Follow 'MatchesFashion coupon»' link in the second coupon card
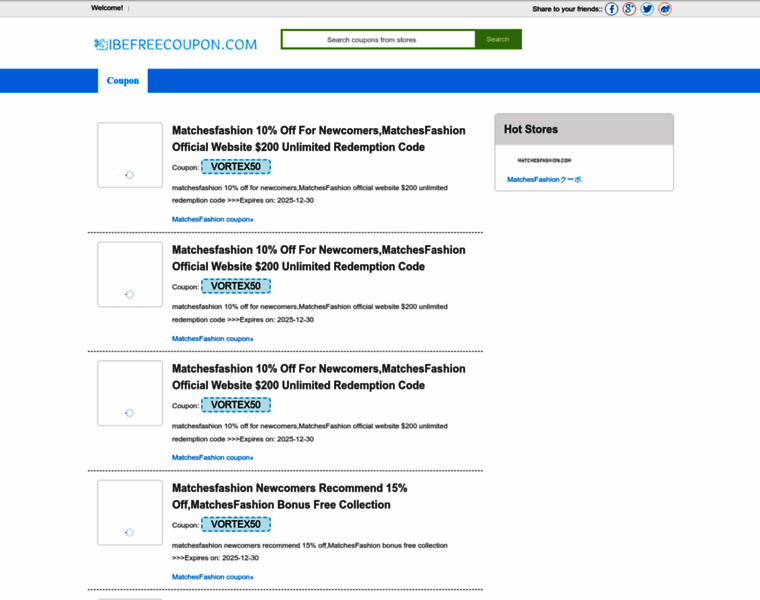760x600 pixels. click(x=212, y=338)
